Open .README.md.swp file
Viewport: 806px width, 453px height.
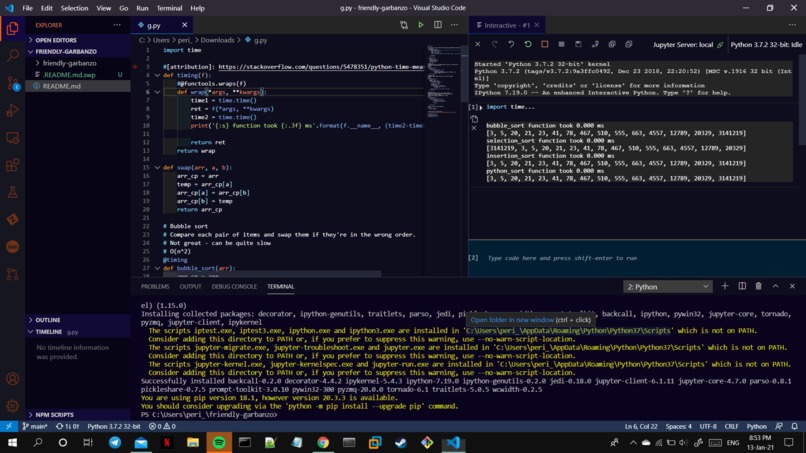tap(78, 75)
